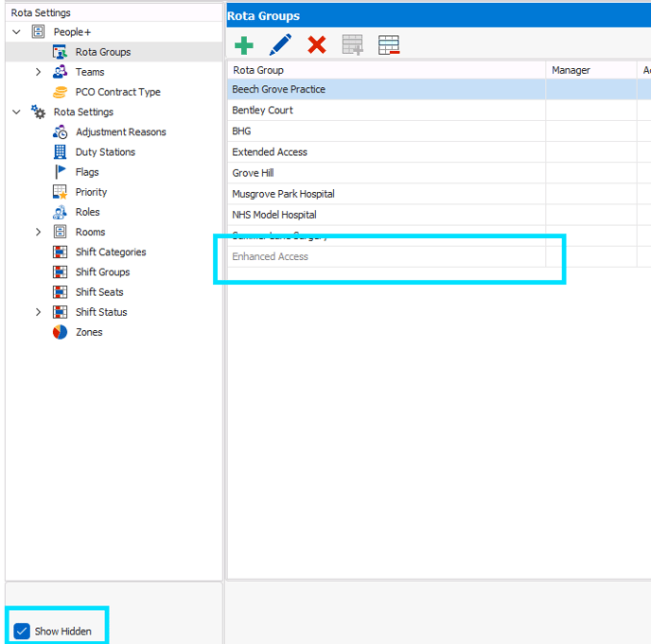Click the Adjustment Reasons clock icon
651x644 pixels.
(x=60, y=132)
